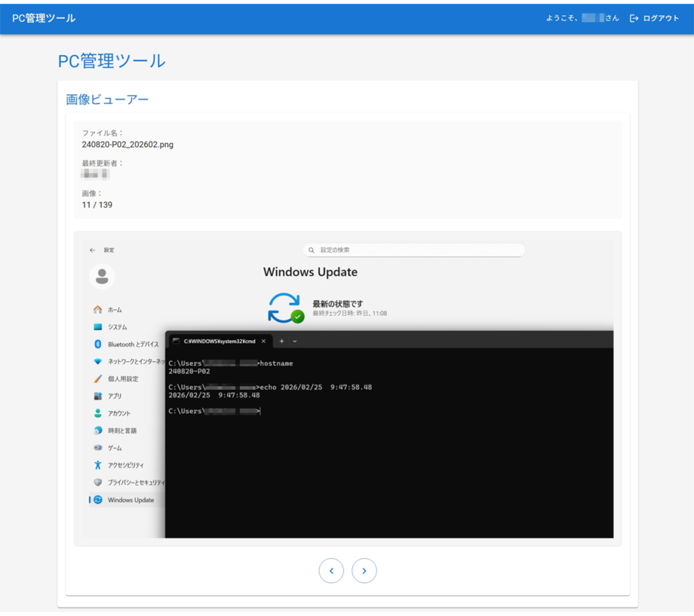This screenshot has height=616, width=694.
Task: Add a new terminal tab with plus
Action: [282, 341]
